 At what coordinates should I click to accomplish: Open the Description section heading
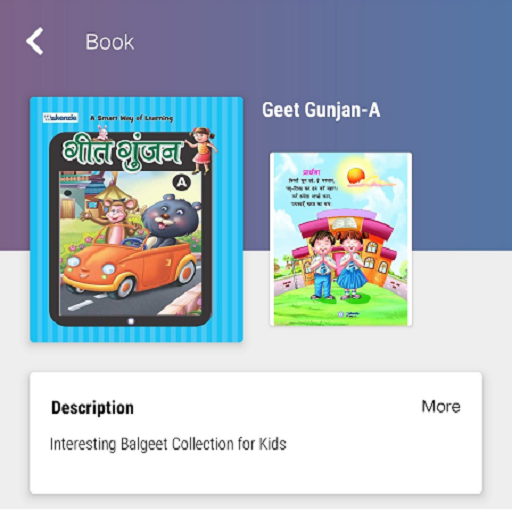click(92, 408)
